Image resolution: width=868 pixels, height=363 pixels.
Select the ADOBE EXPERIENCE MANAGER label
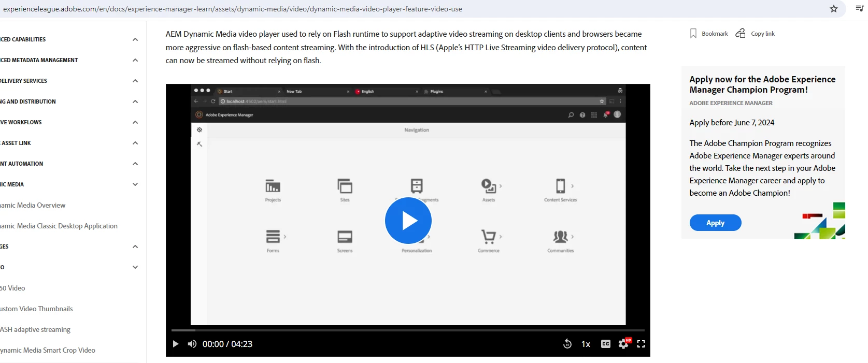(731, 103)
